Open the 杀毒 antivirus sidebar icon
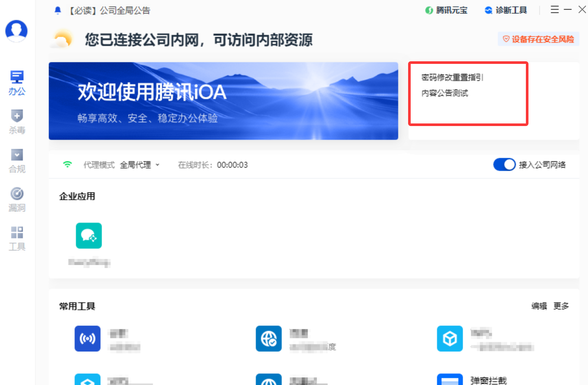The width and height of the screenshot is (588, 385). coord(17,116)
